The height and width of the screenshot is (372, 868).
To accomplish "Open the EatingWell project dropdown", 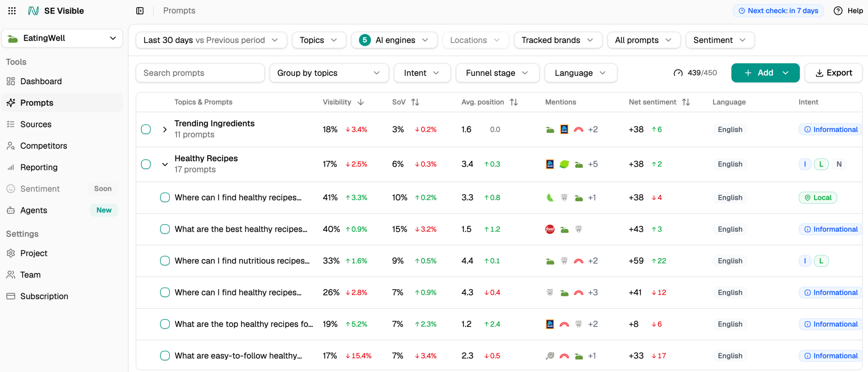I will (62, 38).
